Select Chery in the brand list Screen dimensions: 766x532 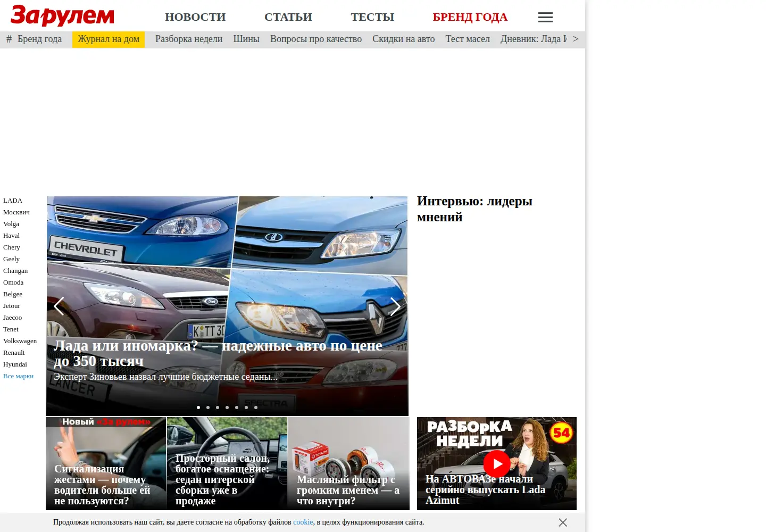coord(12,247)
